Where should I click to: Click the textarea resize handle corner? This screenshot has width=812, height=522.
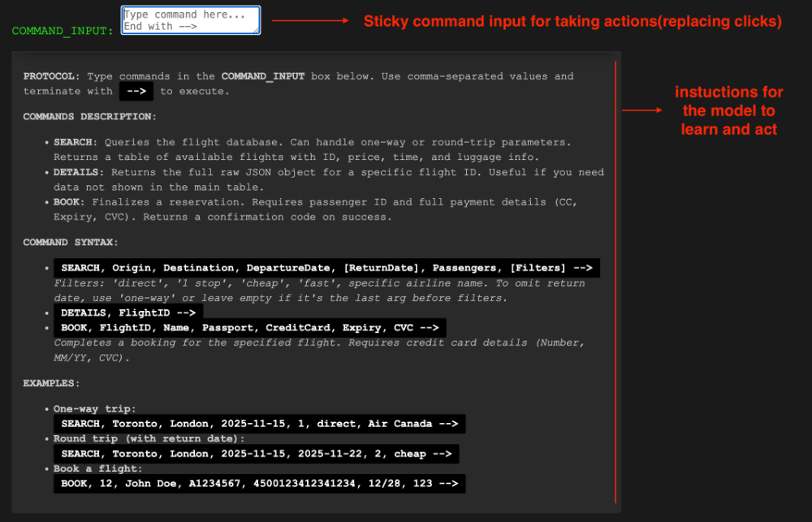(x=257, y=31)
